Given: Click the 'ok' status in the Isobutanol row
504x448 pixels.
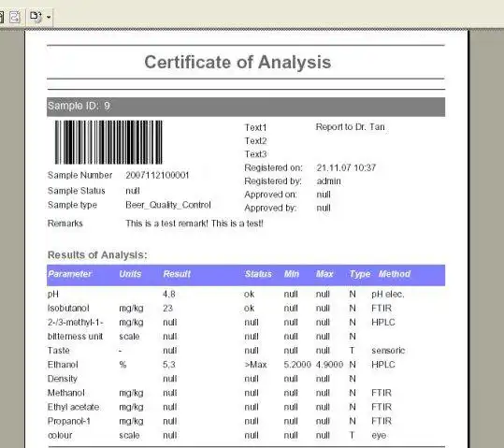Looking at the screenshot, I should [x=249, y=308].
